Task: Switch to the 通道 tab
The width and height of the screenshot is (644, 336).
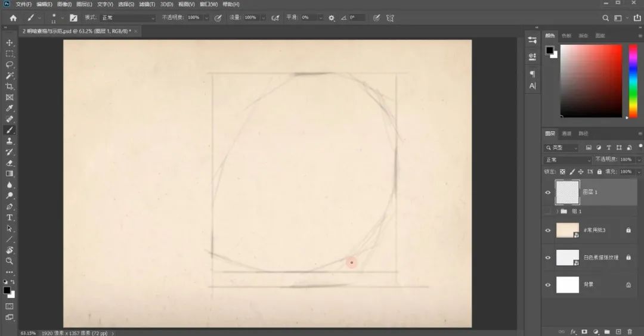Action: (566, 133)
